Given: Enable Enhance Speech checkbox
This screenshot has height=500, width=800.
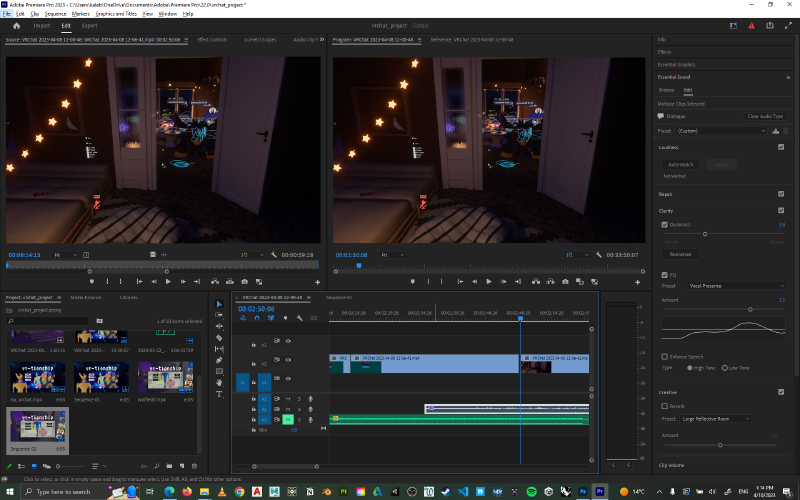Looking at the screenshot, I should click(x=665, y=357).
